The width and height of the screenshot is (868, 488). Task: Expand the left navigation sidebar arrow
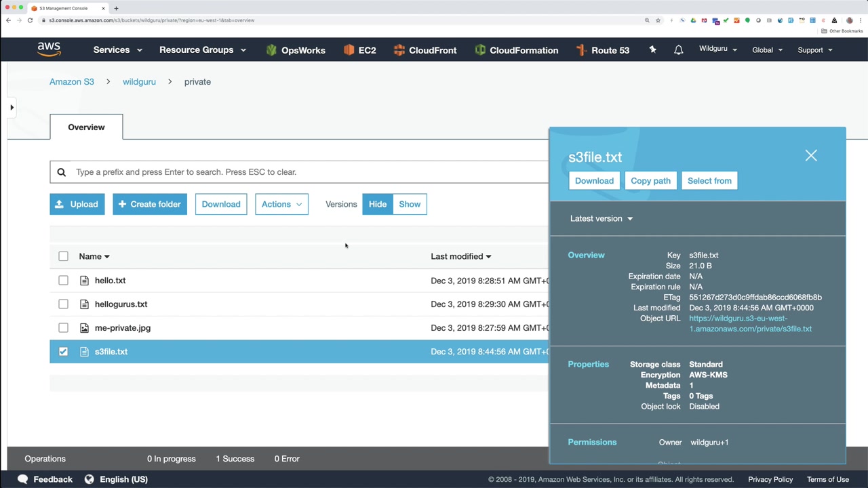[12, 107]
